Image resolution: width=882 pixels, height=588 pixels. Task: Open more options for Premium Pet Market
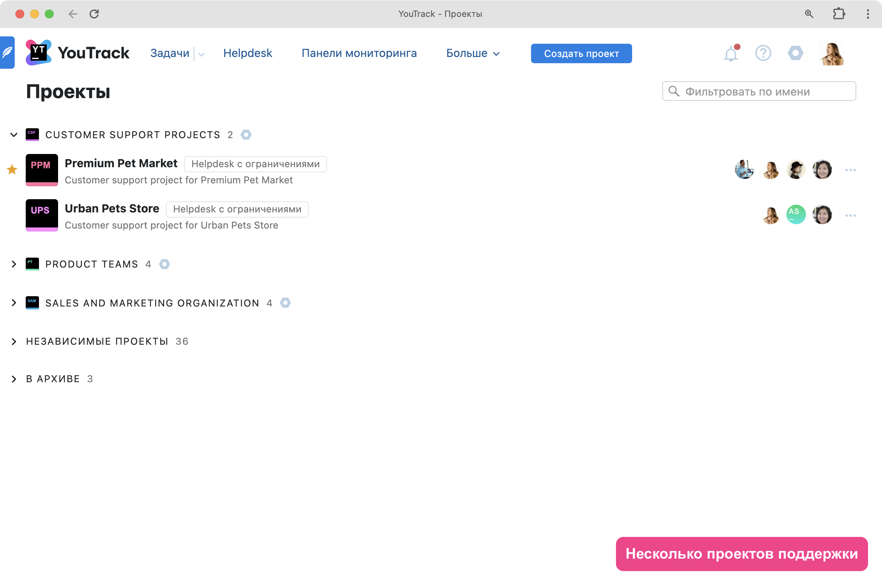click(850, 170)
